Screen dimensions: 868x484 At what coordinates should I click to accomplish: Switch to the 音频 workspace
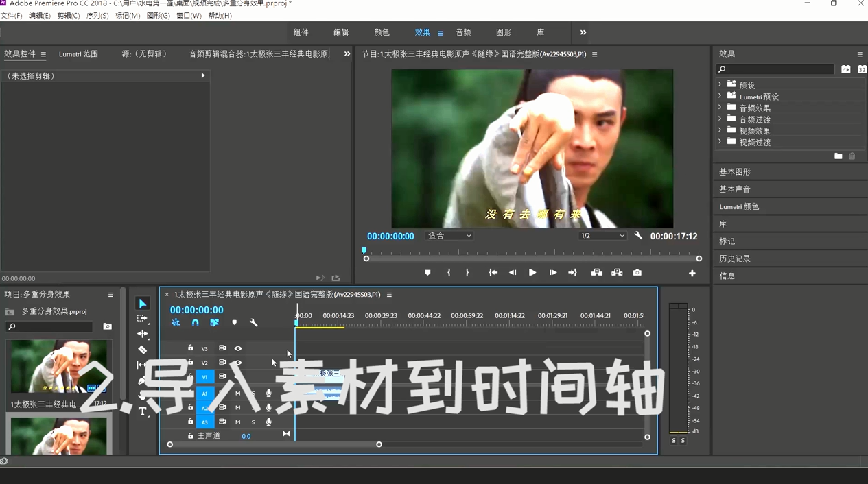(x=463, y=32)
